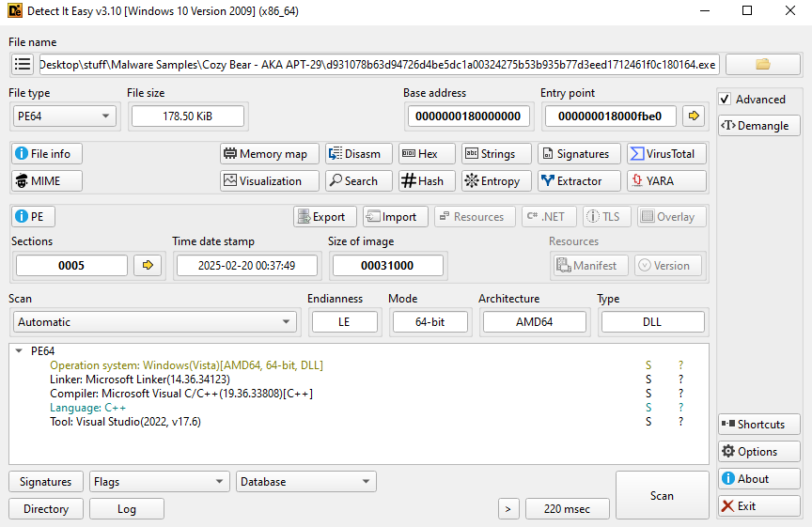Browse for file with folder icon
The width and height of the screenshot is (812, 527).
click(763, 64)
